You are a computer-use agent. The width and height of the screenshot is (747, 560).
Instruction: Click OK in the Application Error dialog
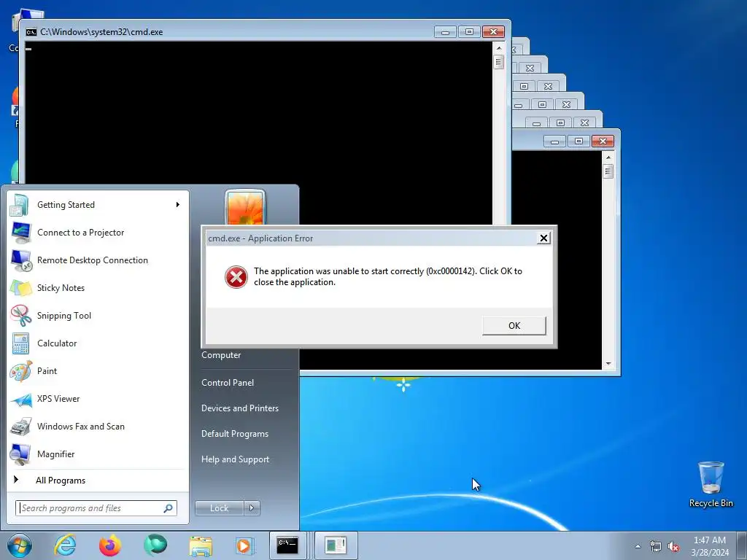pyautogui.click(x=514, y=326)
